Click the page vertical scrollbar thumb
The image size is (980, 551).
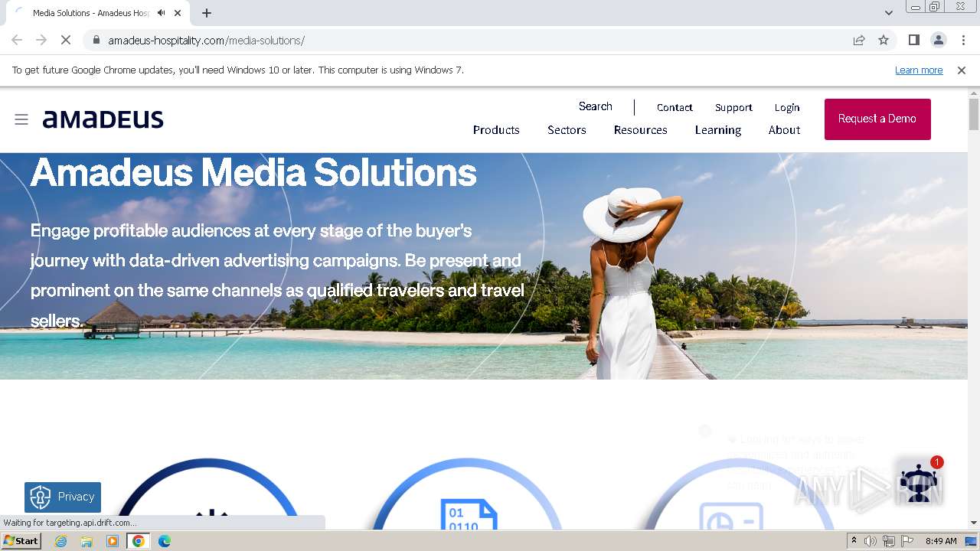974,114
